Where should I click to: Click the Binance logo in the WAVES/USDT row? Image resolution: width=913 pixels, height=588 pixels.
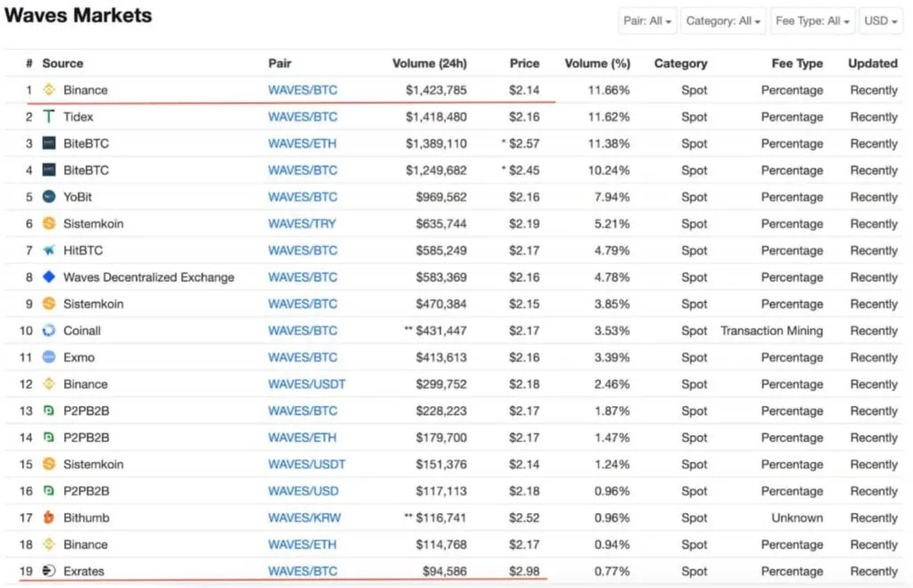point(49,384)
